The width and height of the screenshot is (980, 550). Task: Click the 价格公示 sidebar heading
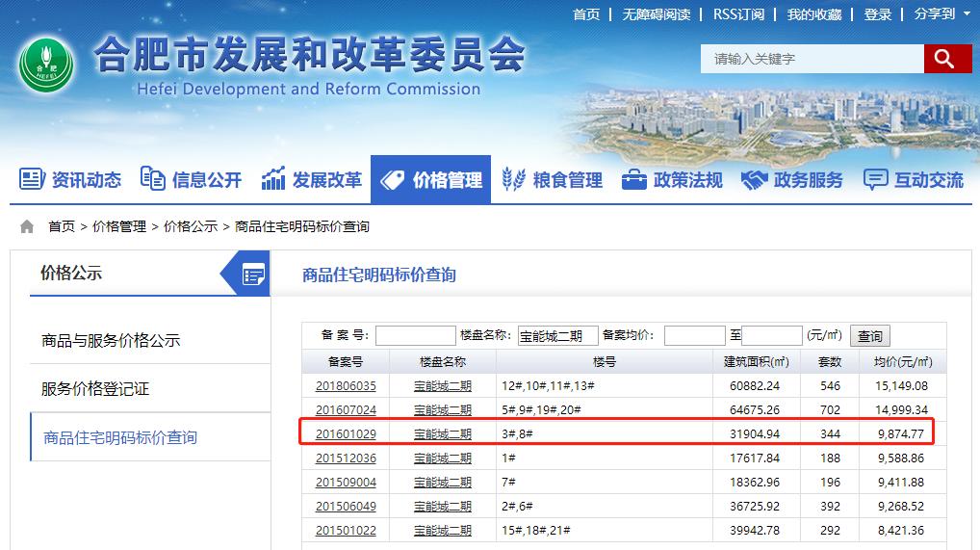(70, 273)
